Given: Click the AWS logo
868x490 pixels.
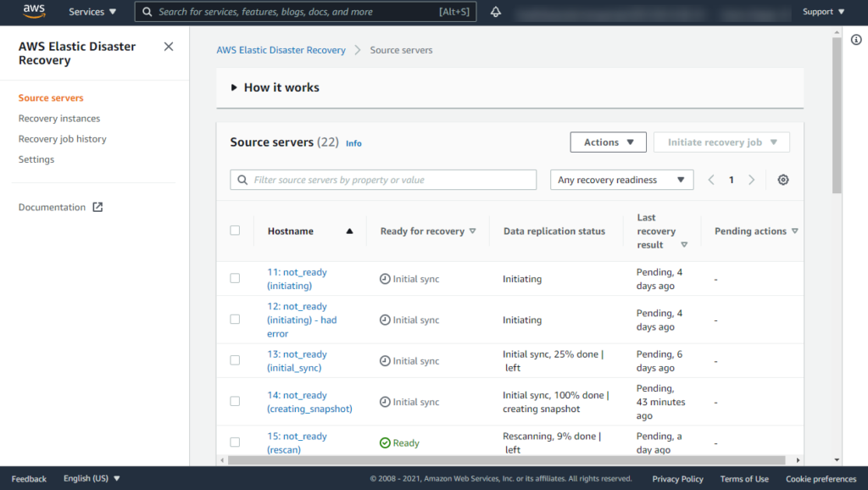Looking at the screenshot, I should tap(33, 12).
